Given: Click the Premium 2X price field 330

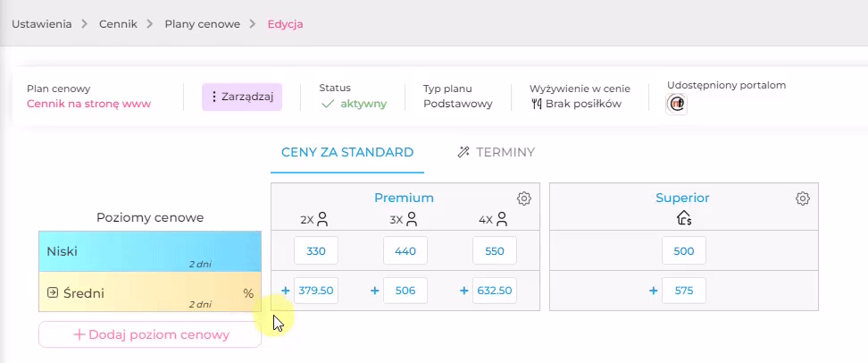Looking at the screenshot, I should [x=316, y=250].
